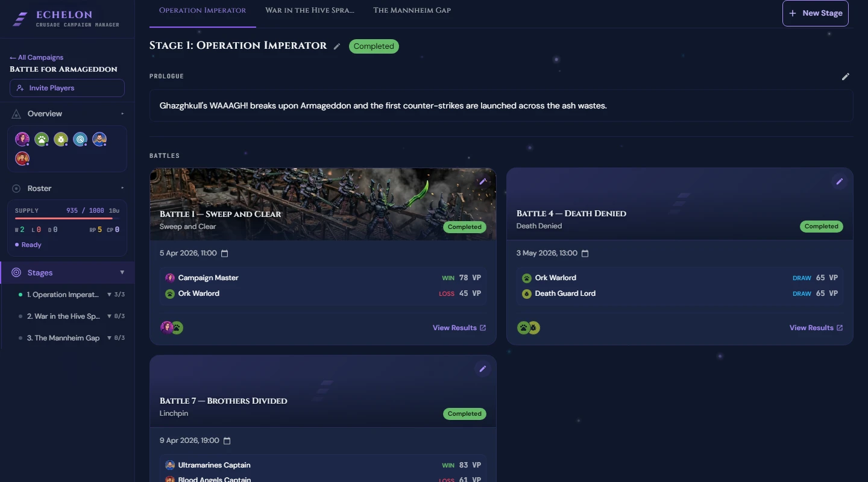
Task: Select 3. The Mannheim Gap in sidebar
Action: tap(63, 338)
